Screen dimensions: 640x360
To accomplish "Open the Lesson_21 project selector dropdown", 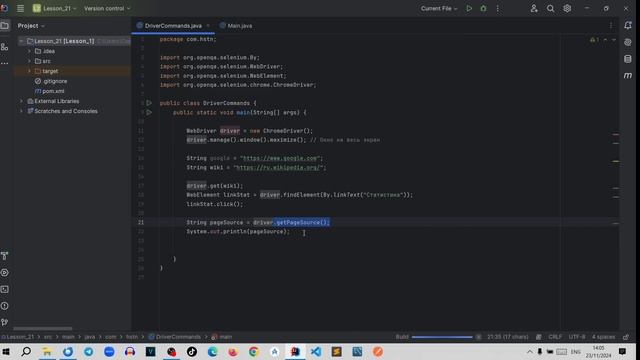I will (54, 8).
